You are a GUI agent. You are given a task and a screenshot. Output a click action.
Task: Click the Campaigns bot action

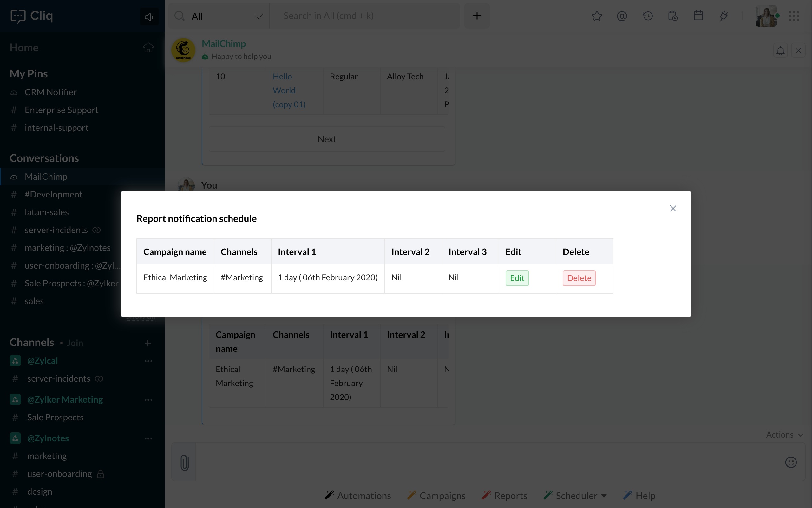(x=436, y=495)
